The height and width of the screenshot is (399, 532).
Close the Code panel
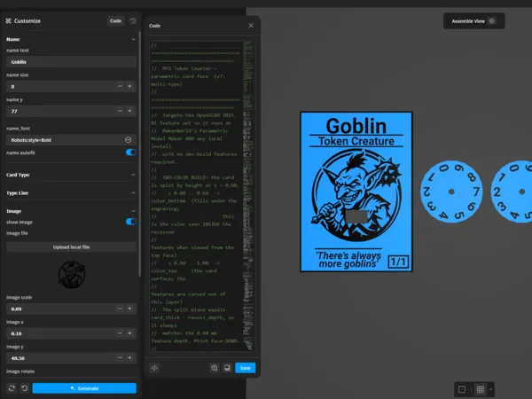(x=251, y=26)
